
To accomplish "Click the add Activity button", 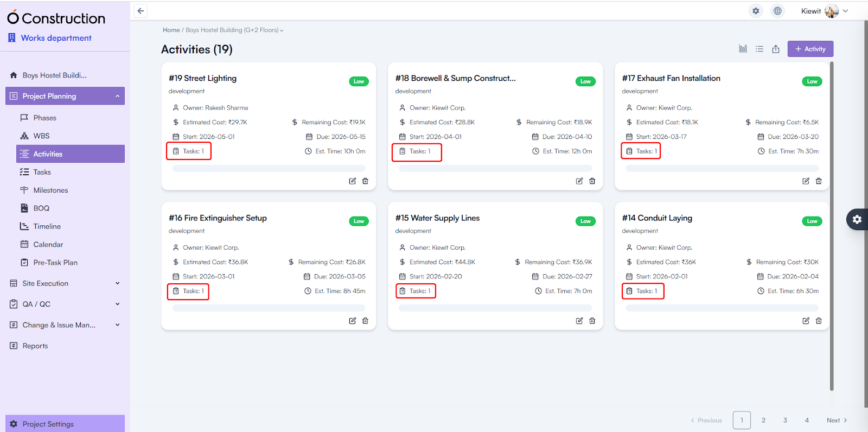I will click(810, 49).
